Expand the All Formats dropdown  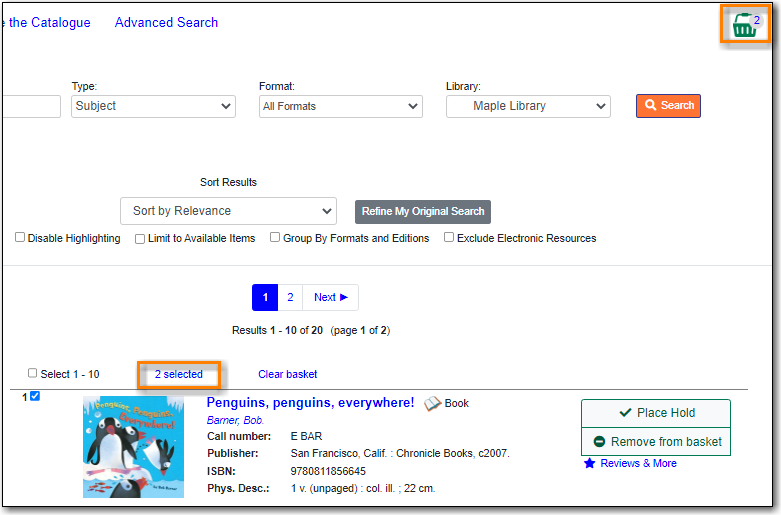pyautogui.click(x=340, y=106)
